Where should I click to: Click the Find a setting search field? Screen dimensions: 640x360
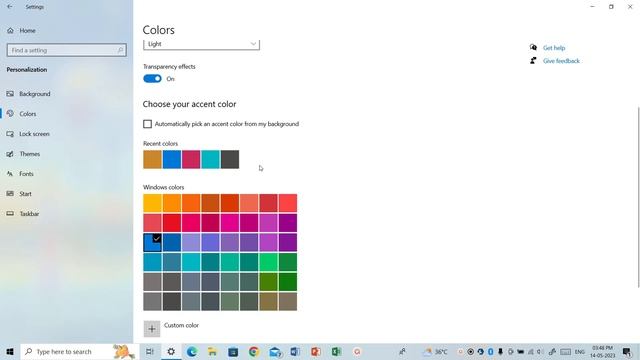(x=67, y=50)
